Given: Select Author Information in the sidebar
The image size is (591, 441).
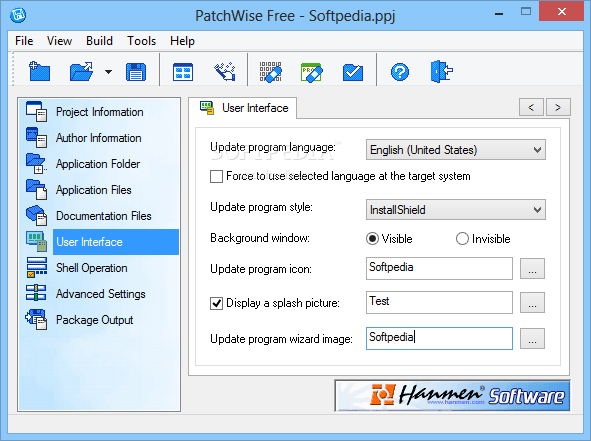Looking at the screenshot, I should point(99,138).
